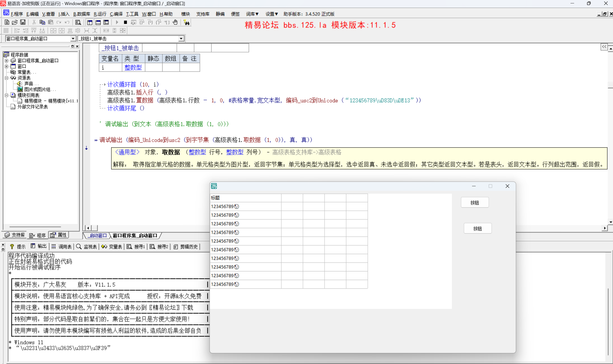Viewport: 613px width, 364px height.
Task: Open the C.编译 menu
Action: coord(116,14)
